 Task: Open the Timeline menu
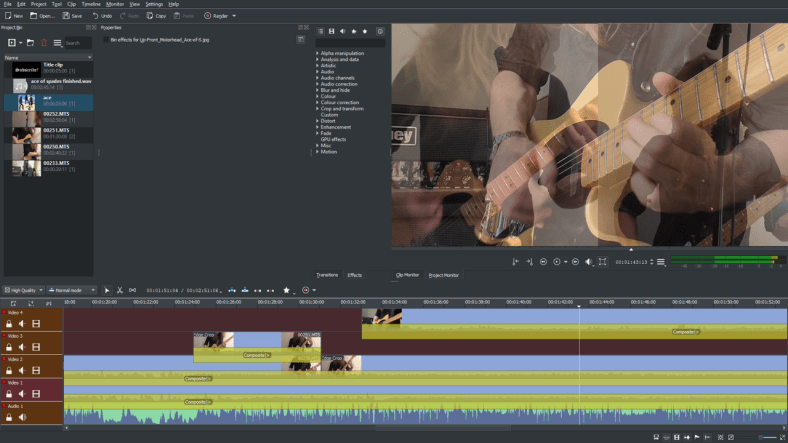91,4
